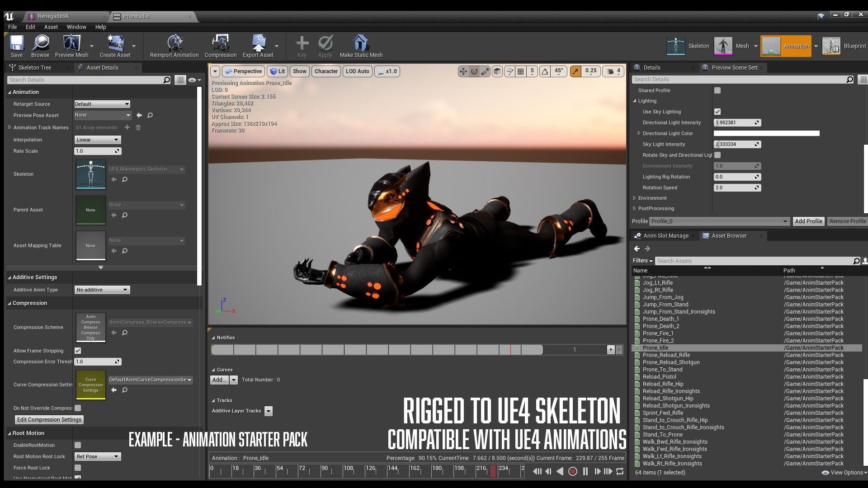This screenshot has width=868, height=488.
Task: Open the Preview Pose Asset dropdown
Action: click(103, 115)
